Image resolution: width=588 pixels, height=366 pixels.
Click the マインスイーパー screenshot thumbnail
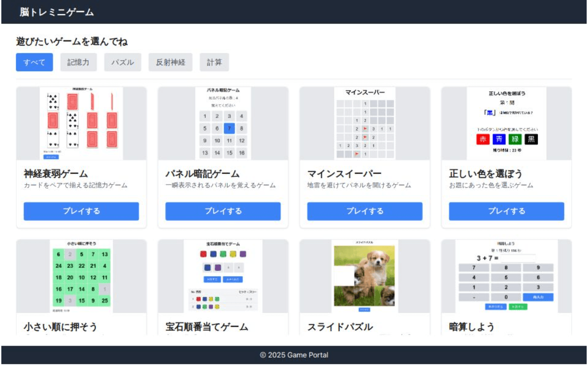365,123
